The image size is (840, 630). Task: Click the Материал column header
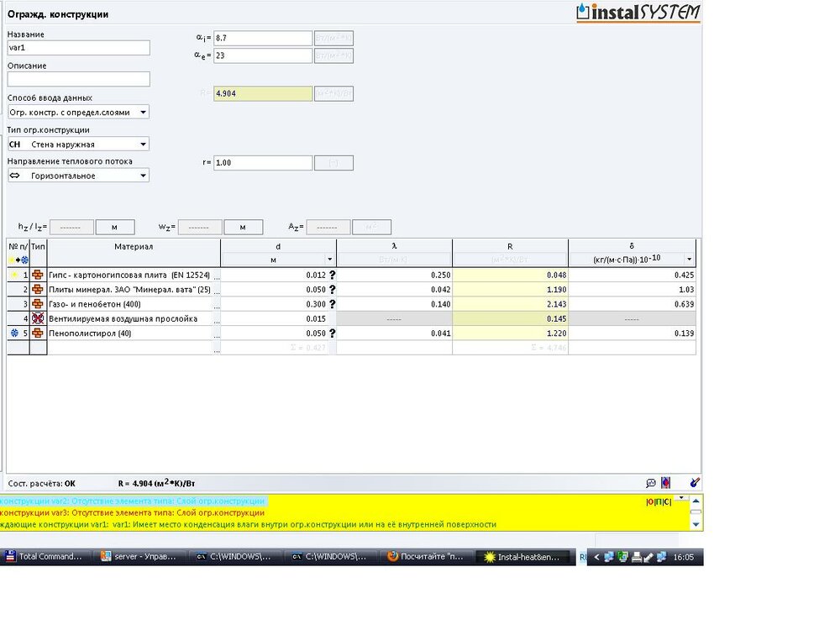[134, 246]
